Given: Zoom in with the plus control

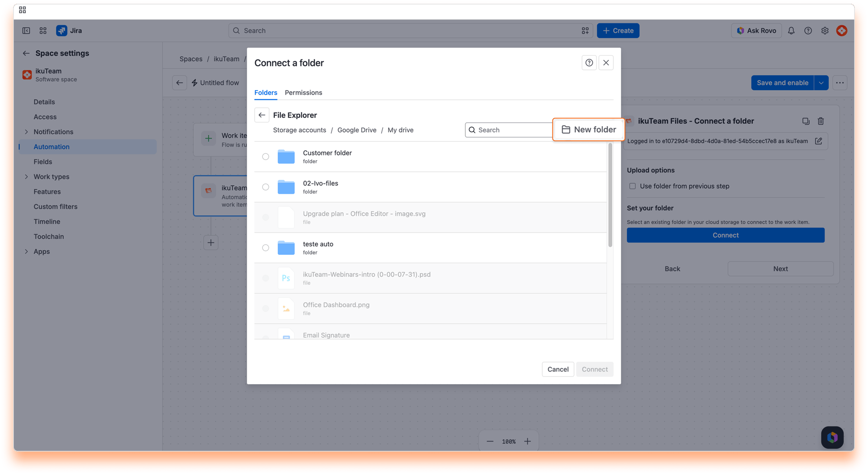Looking at the screenshot, I should tap(528, 441).
